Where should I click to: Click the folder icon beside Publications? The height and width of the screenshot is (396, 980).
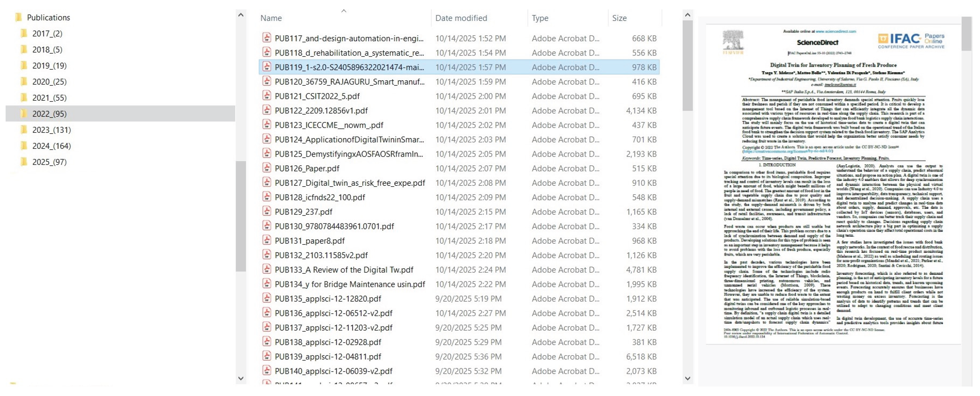(18, 17)
